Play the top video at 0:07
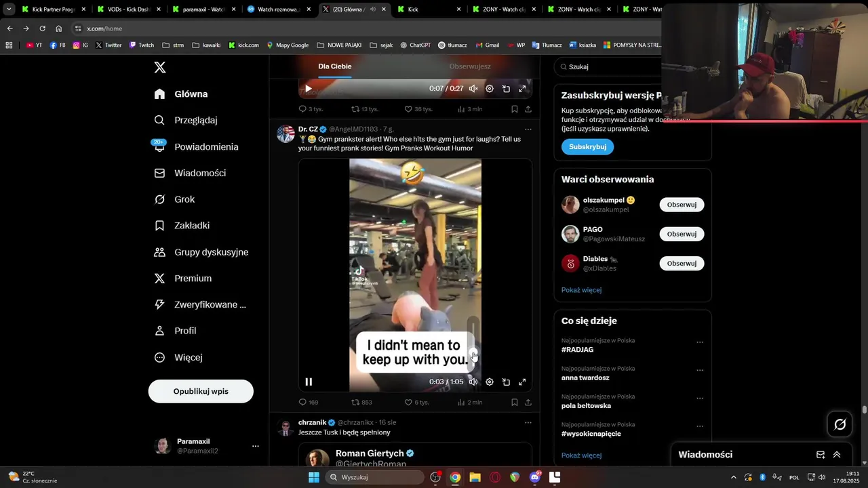868x488 pixels. (309, 88)
